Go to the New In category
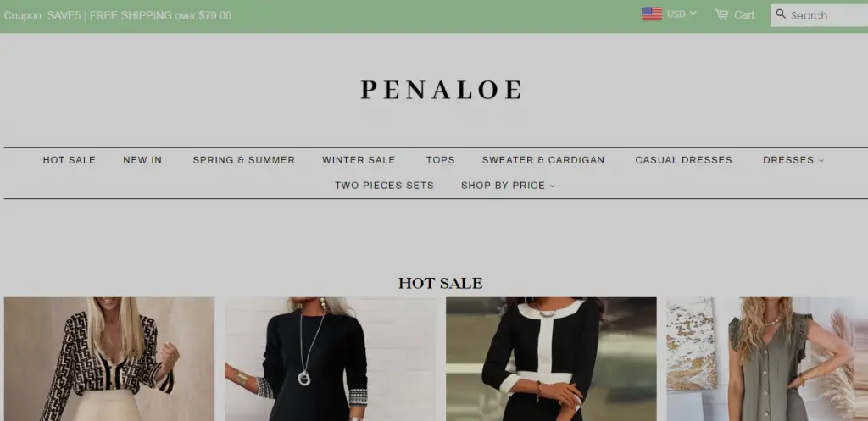Image resolution: width=868 pixels, height=421 pixels. tap(142, 160)
